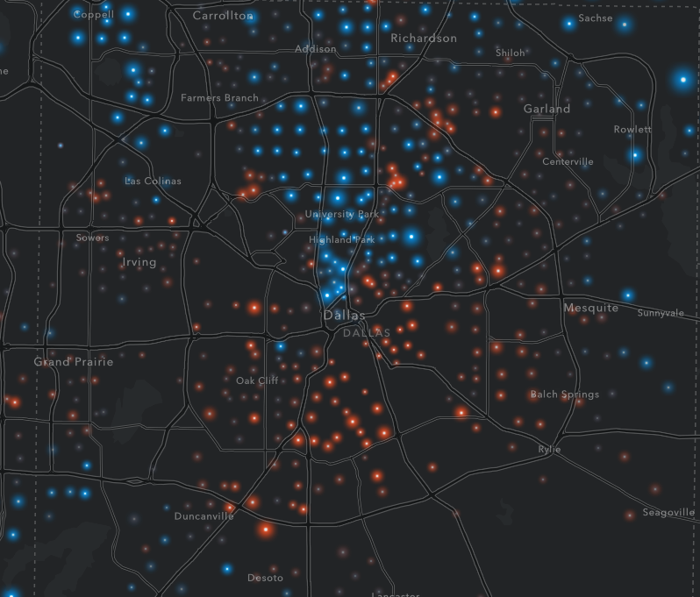
Task: Select the Oak Cliff label
Action: 257,380
